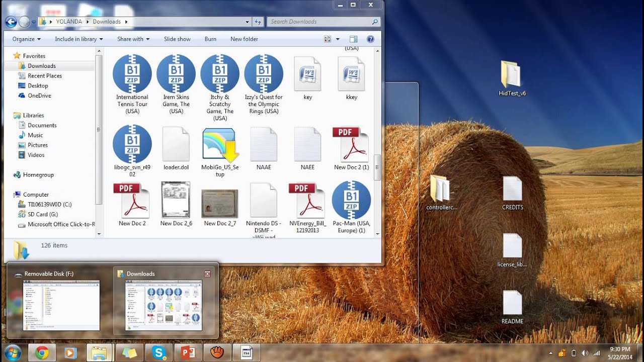Switch to Removable Disk (F:) window preview
This screenshot has width=644, height=362.
(61, 301)
